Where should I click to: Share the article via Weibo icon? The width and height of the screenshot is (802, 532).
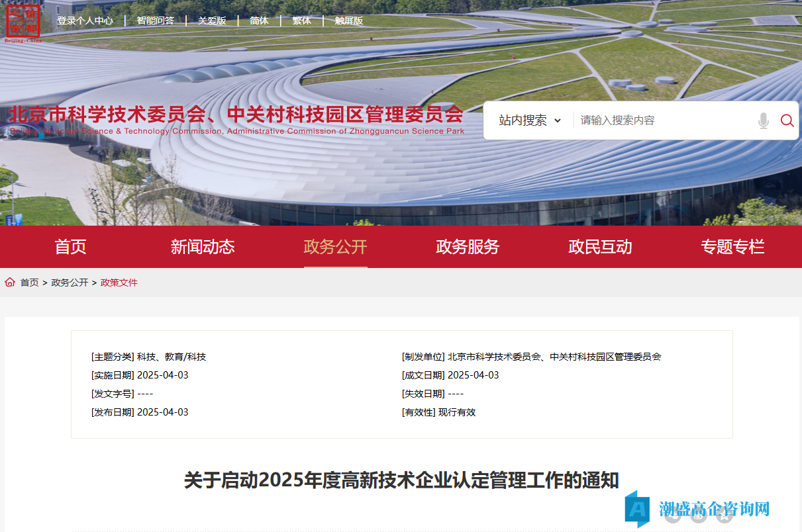pos(698,515)
